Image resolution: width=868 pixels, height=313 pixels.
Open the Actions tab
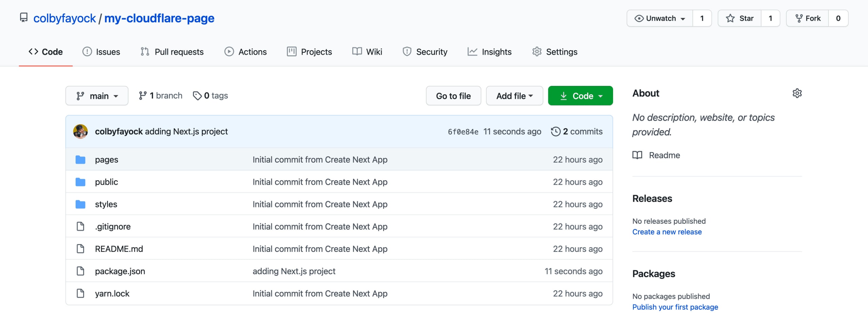245,52
